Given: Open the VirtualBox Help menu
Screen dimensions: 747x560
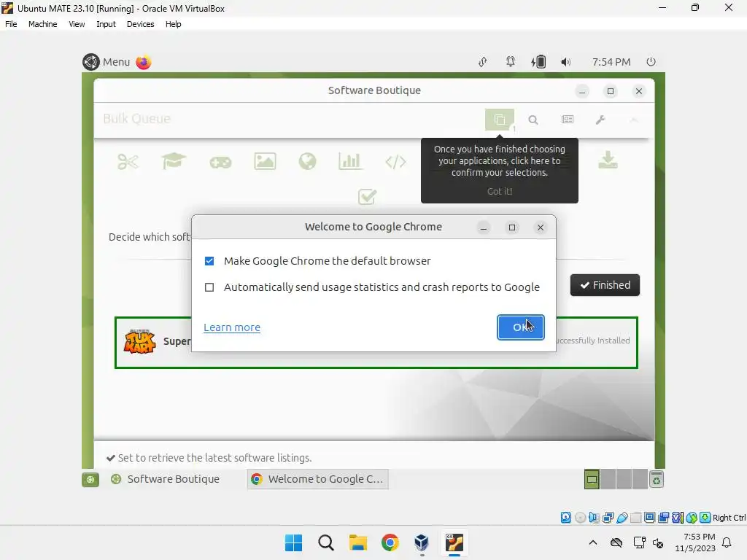Looking at the screenshot, I should tap(174, 24).
